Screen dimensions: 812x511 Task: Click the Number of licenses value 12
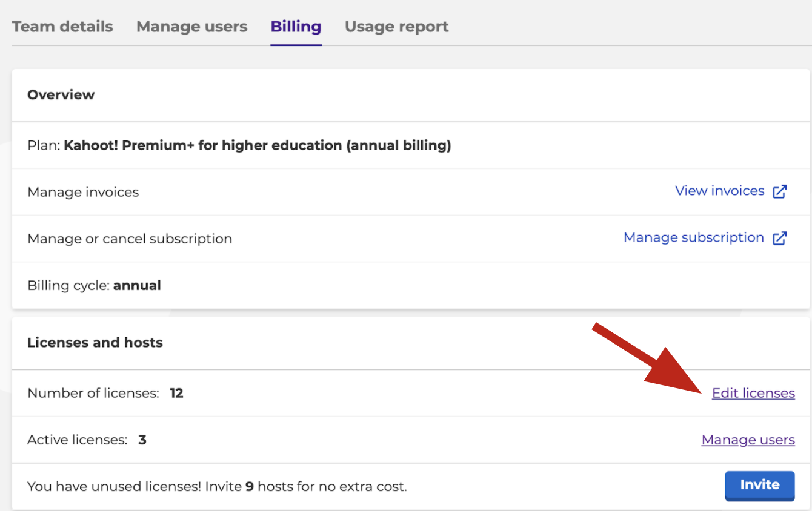tap(176, 393)
